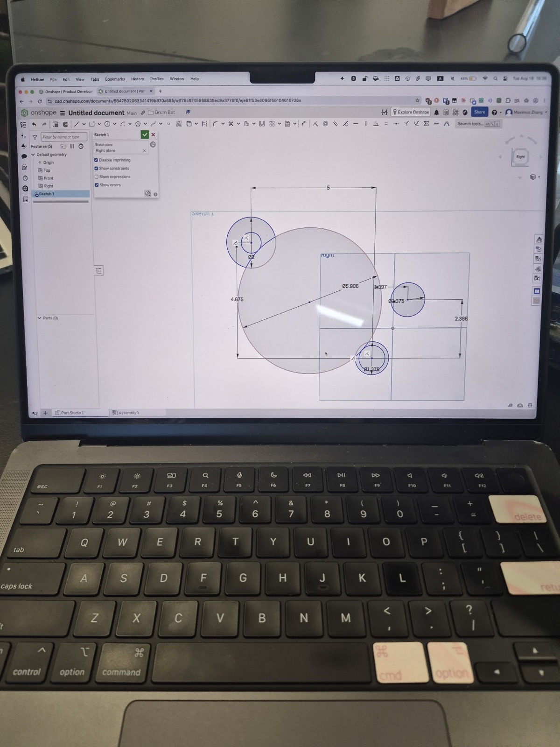Apply the Coincident constraint
Image resolution: width=560 pixels, height=747 pixels.
pos(315,124)
